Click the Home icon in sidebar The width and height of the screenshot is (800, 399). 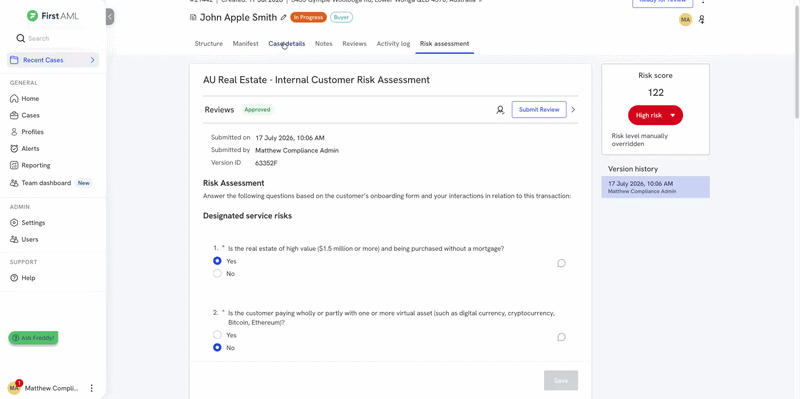[x=14, y=98]
